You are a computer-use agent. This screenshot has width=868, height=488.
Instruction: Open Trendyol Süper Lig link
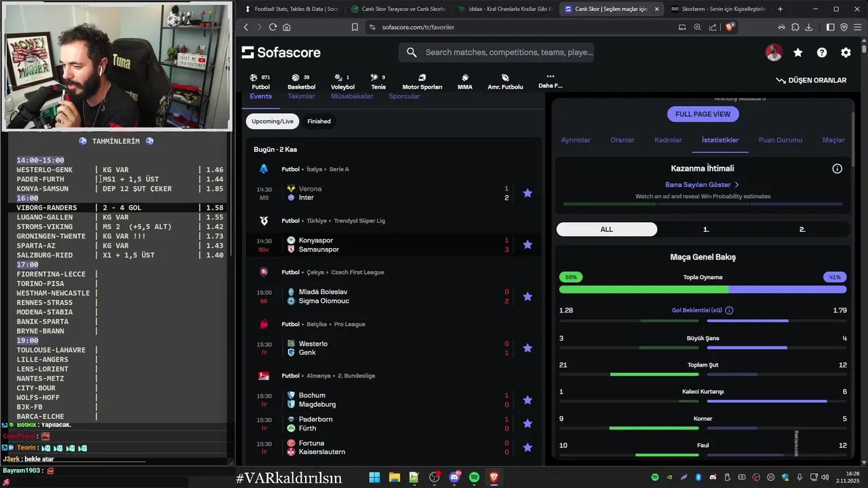coord(359,220)
